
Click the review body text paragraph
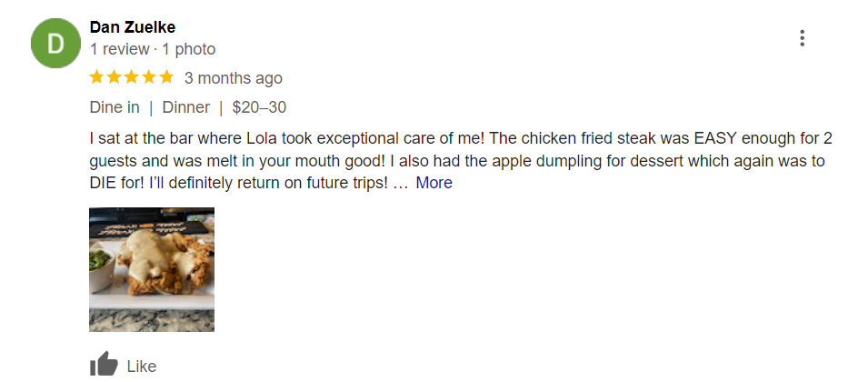click(x=461, y=161)
